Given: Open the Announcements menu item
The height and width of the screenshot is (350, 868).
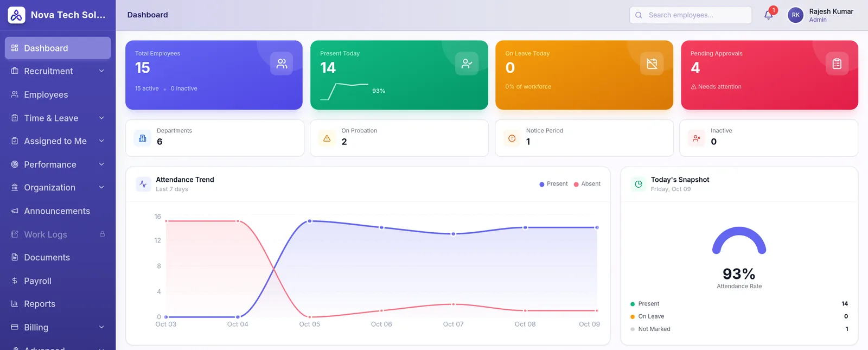Looking at the screenshot, I should pos(58,211).
